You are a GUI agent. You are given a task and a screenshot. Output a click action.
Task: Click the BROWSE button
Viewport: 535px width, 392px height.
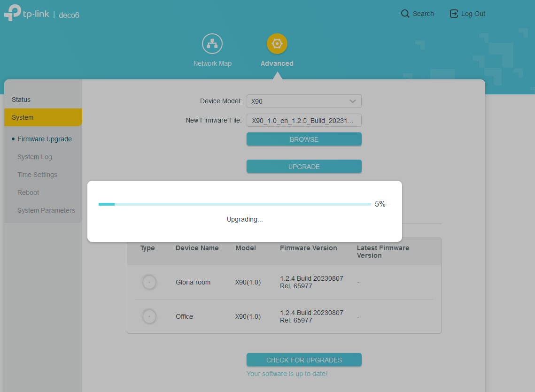304,139
